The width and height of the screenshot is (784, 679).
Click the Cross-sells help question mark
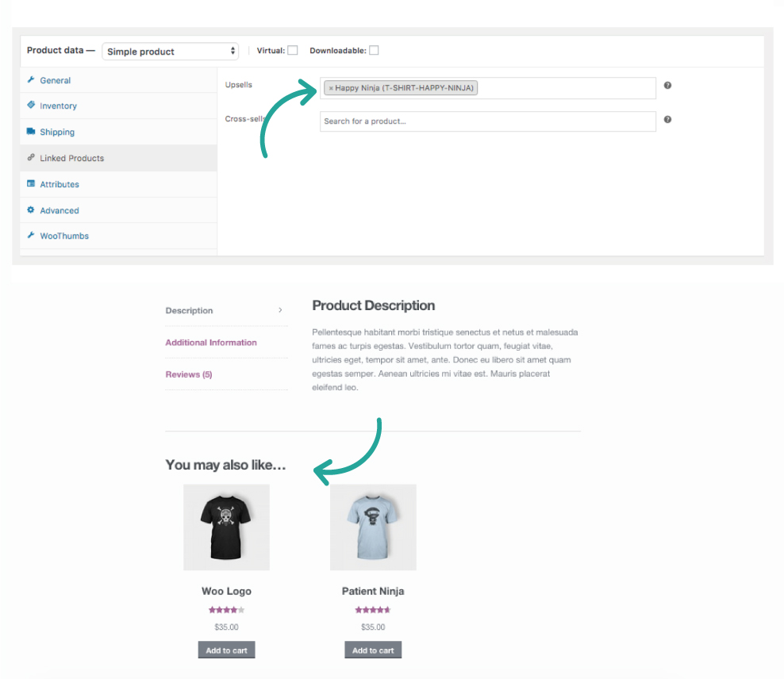[x=667, y=121]
